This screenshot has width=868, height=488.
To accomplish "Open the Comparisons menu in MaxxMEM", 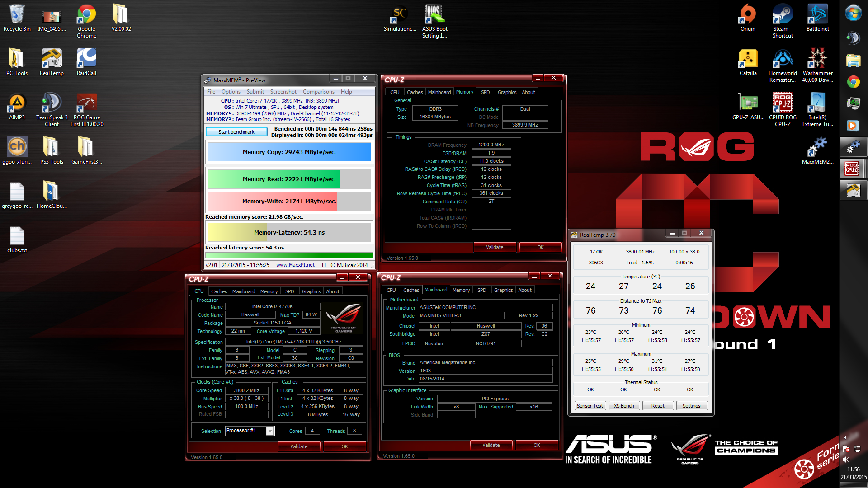I will click(318, 92).
